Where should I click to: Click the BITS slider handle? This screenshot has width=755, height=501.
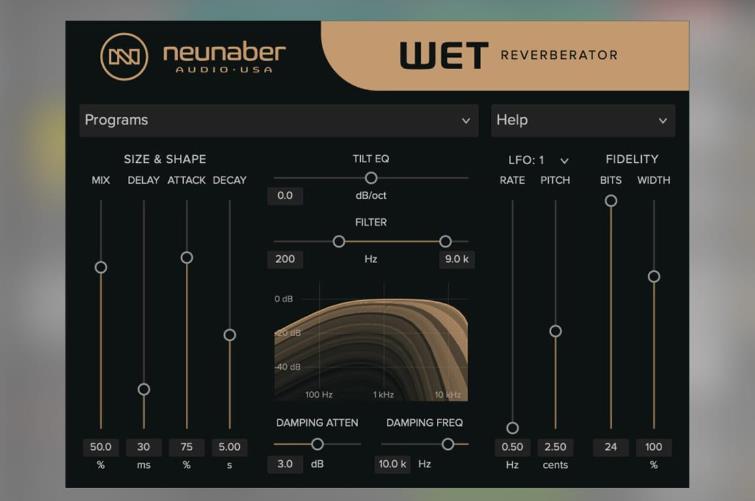pos(611,200)
